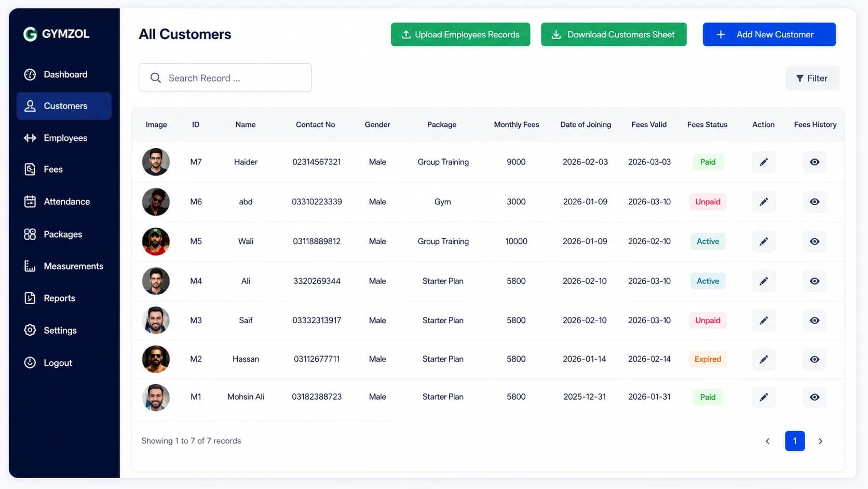Click Hassan's profile photo
This screenshot has height=489, width=868.
(156, 359)
